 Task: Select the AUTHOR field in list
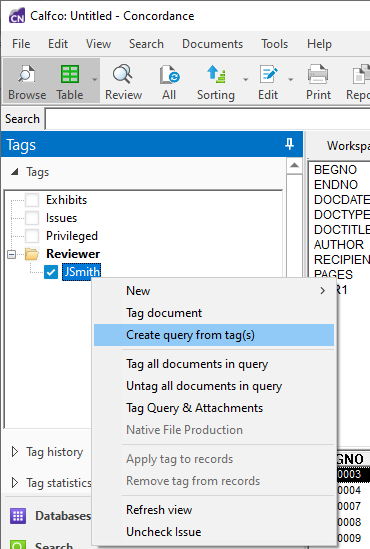pyautogui.click(x=338, y=245)
